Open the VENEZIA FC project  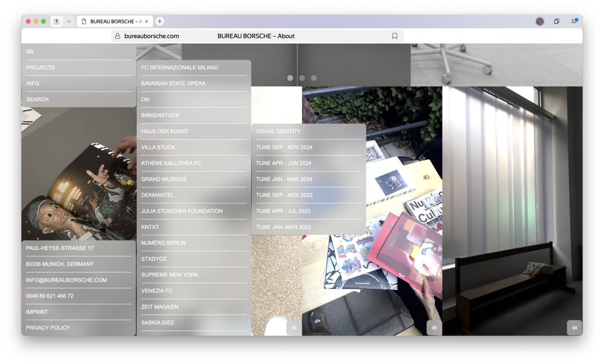pos(194,291)
